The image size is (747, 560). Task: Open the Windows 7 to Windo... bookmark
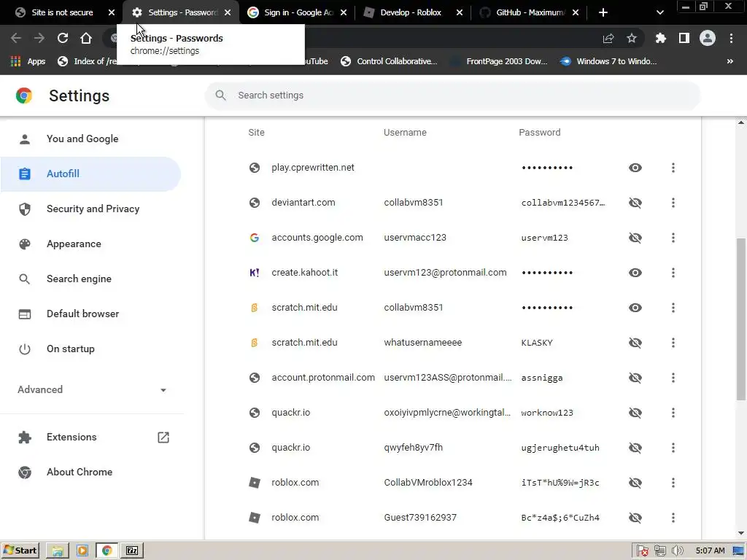click(609, 61)
